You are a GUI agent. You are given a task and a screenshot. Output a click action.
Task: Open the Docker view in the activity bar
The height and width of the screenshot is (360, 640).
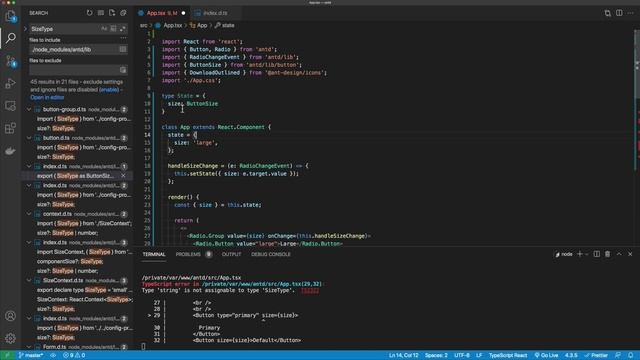11,151
